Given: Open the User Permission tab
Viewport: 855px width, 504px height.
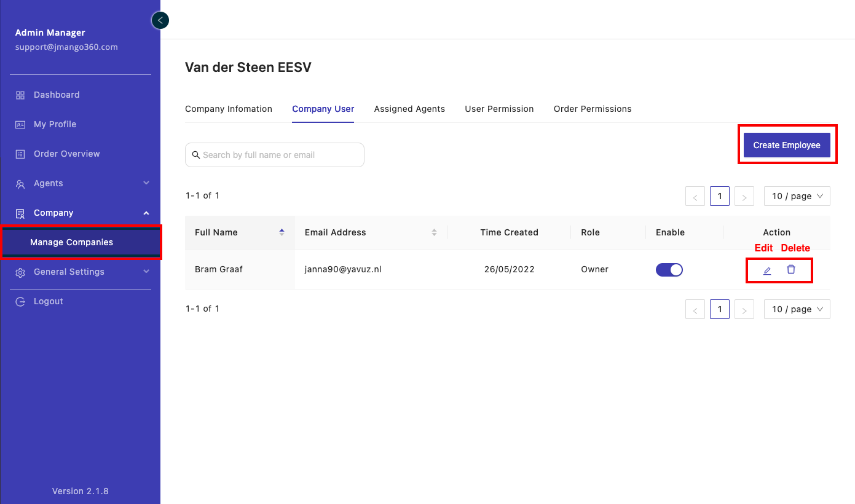Looking at the screenshot, I should point(499,109).
